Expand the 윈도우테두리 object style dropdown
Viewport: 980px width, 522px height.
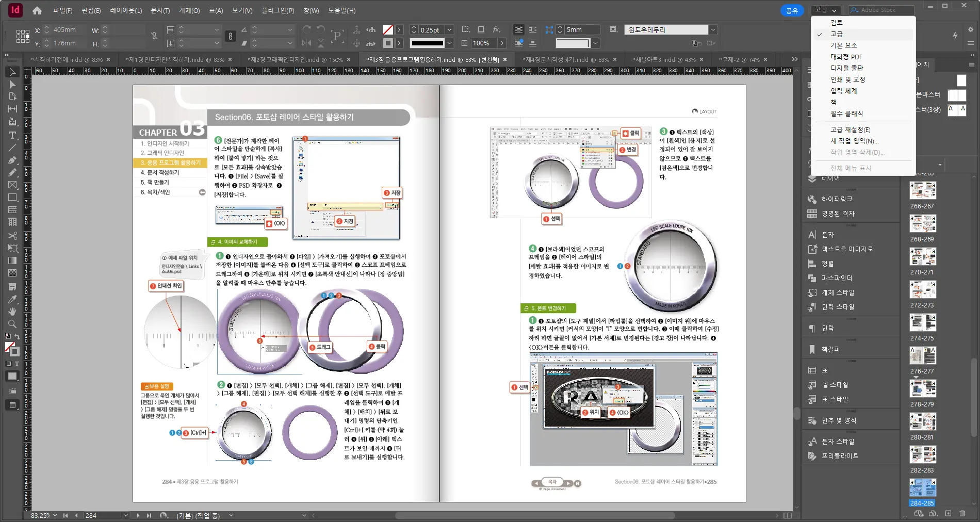pos(714,29)
